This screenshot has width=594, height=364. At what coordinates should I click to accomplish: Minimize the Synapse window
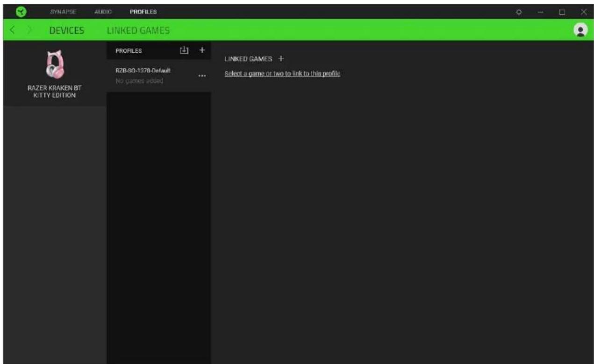pyautogui.click(x=540, y=11)
